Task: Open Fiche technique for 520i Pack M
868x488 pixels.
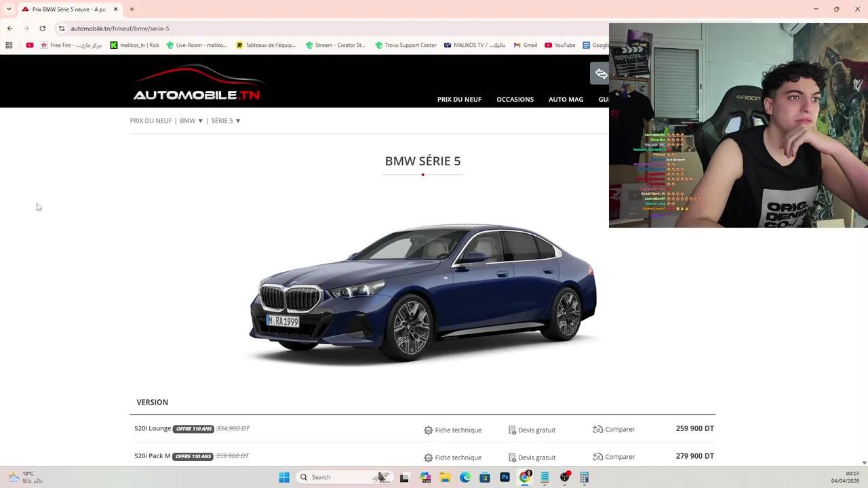Action: pyautogui.click(x=452, y=457)
